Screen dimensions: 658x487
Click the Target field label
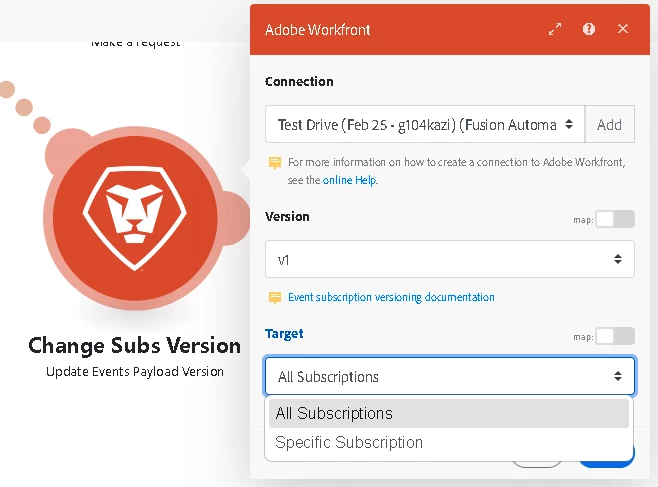point(284,334)
